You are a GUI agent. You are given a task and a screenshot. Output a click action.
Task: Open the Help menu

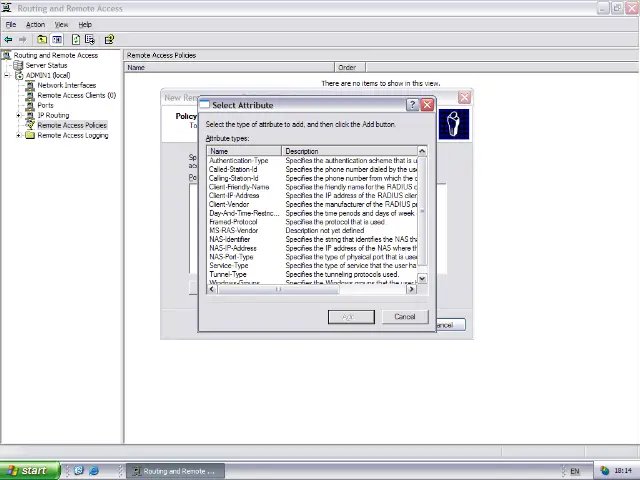[85, 24]
